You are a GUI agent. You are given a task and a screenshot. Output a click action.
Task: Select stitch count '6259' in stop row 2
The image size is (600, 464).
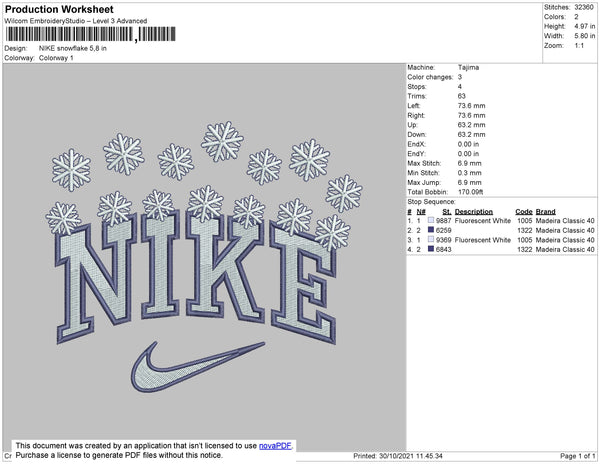443,230
